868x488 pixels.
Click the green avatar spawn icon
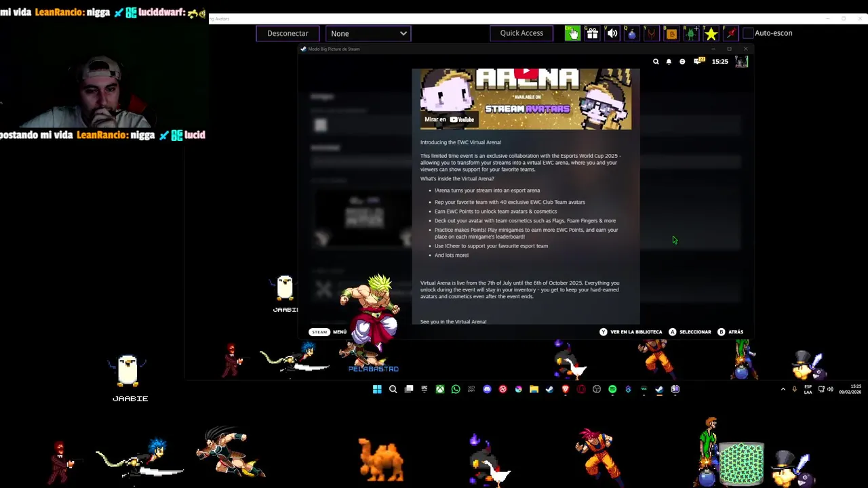click(x=691, y=33)
